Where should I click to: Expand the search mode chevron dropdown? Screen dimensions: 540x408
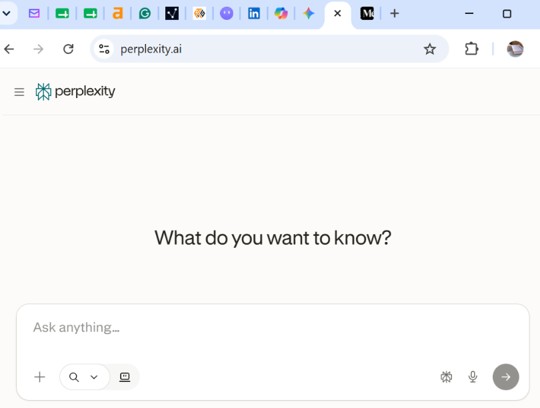pyautogui.click(x=94, y=377)
